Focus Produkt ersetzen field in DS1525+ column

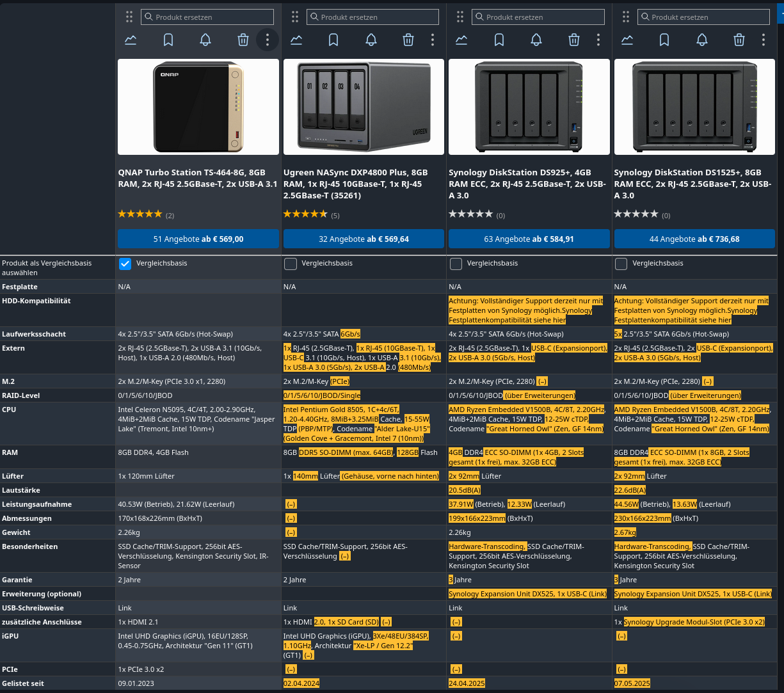[x=704, y=17]
